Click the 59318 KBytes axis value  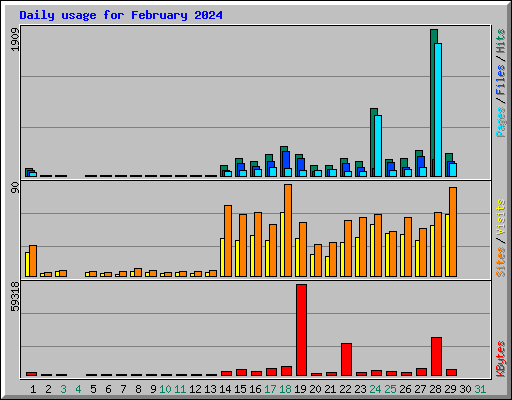click(15, 297)
